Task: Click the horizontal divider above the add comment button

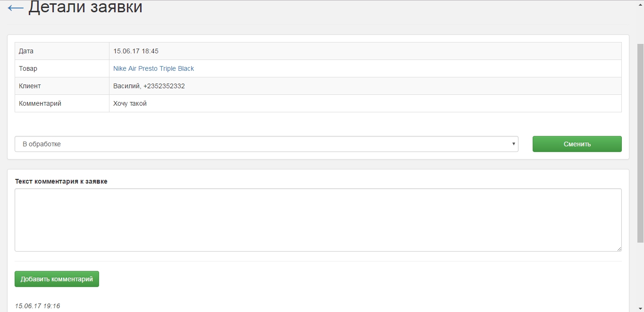Action: (318, 261)
